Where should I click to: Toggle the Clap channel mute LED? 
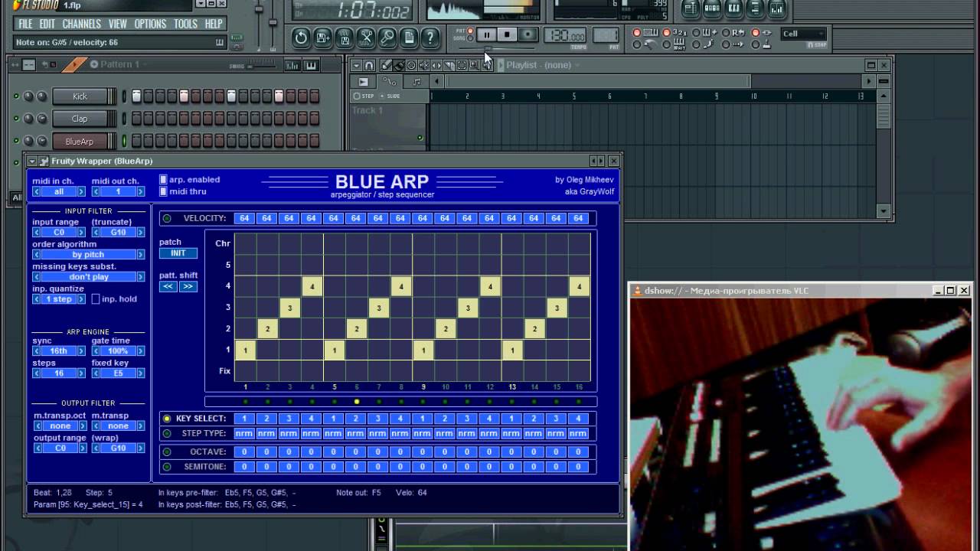click(15, 119)
